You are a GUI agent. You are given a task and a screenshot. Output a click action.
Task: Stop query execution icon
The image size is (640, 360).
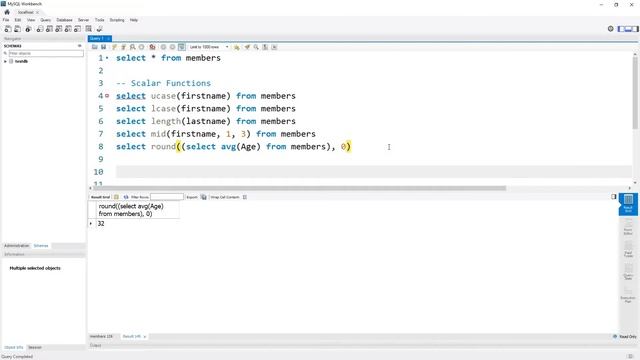[x=141, y=47]
